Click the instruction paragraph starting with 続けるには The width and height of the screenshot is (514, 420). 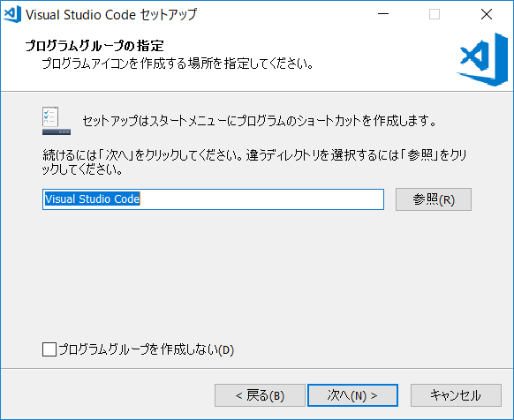pyautogui.click(x=254, y=161)
